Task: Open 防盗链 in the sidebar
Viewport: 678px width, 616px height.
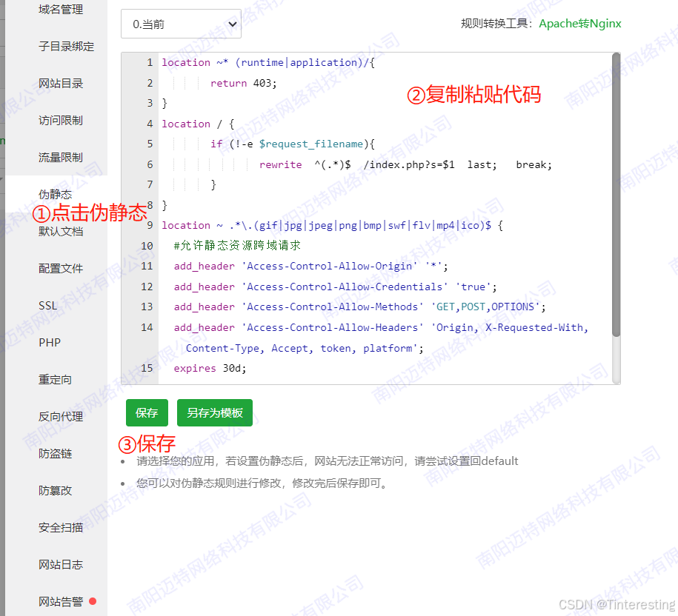Action: [55, 454]
